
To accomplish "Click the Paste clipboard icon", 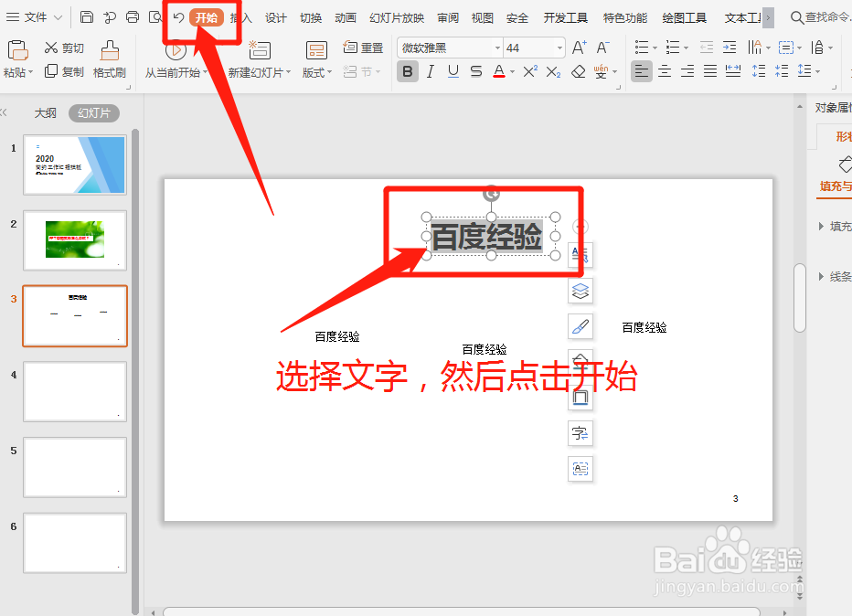I will pos(17,50).
